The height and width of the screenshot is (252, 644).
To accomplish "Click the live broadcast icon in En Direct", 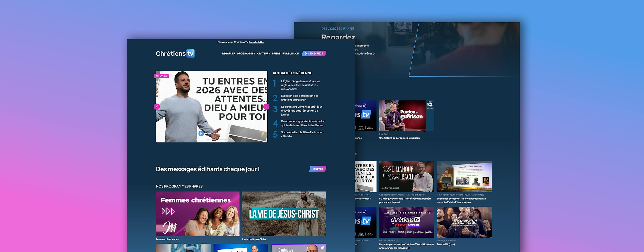I will (x=307, y=54).
